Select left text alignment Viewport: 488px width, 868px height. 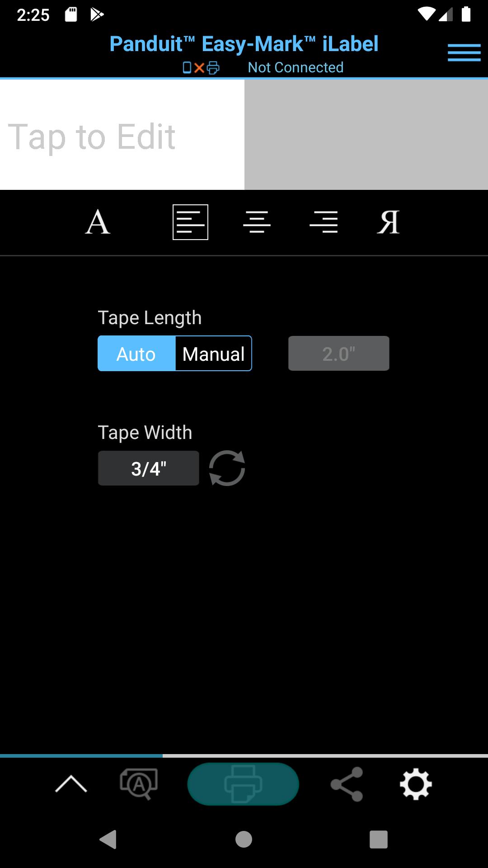[190, 222]
